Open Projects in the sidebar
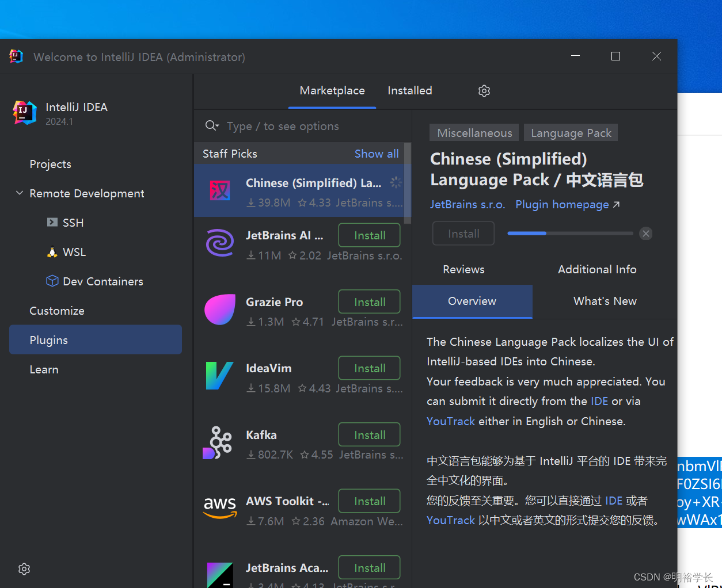The width and height of the screenshot is (722, 588). click(51, 164)
